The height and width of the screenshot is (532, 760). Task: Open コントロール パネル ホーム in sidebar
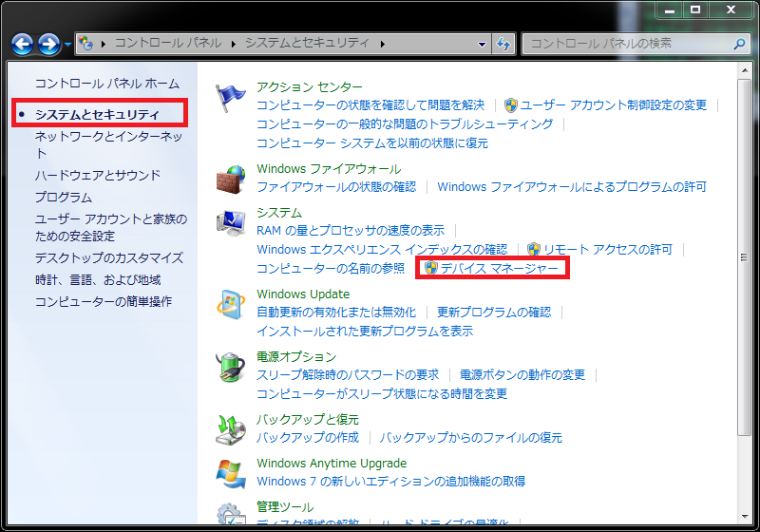click(x=107, y=84)
